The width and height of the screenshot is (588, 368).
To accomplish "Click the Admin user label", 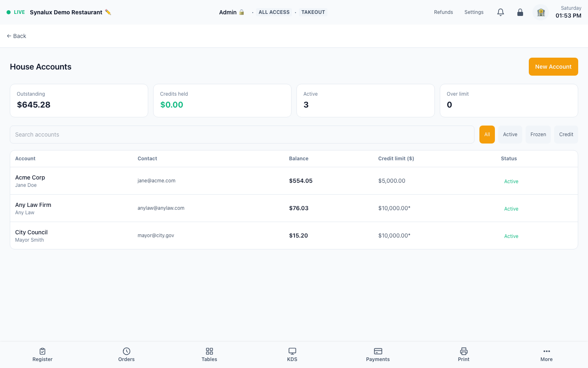I will pos(228,12).
